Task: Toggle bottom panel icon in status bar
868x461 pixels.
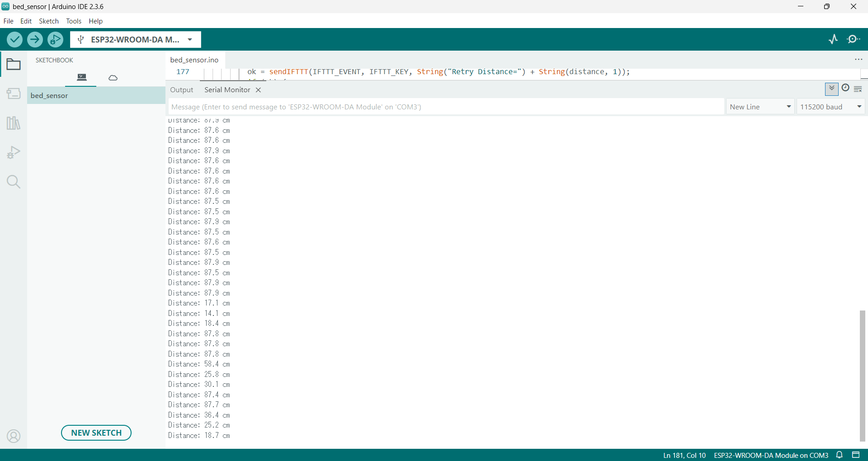Action: [x=856, y=455]
